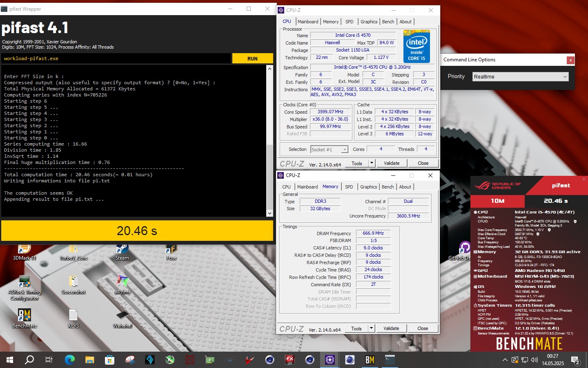
Task: Launch Steam from the desktop
Action: tap(122, 252)
